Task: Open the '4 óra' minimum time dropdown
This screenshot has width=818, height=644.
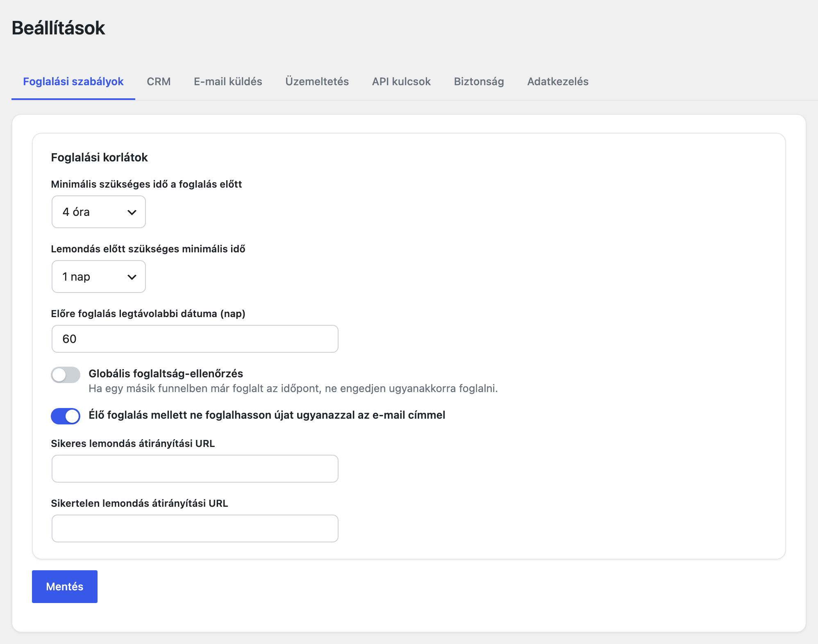Action: click(99, 212)
